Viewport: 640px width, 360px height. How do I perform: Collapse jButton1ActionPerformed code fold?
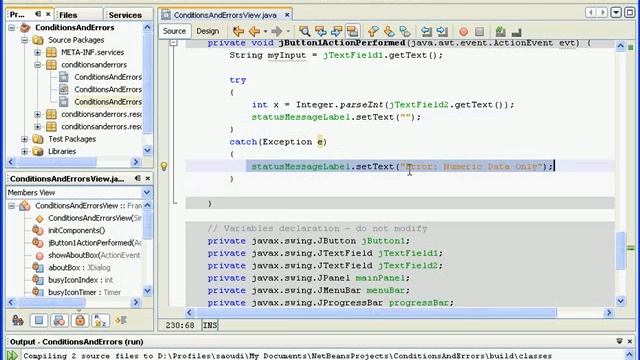tap(174, 42)
